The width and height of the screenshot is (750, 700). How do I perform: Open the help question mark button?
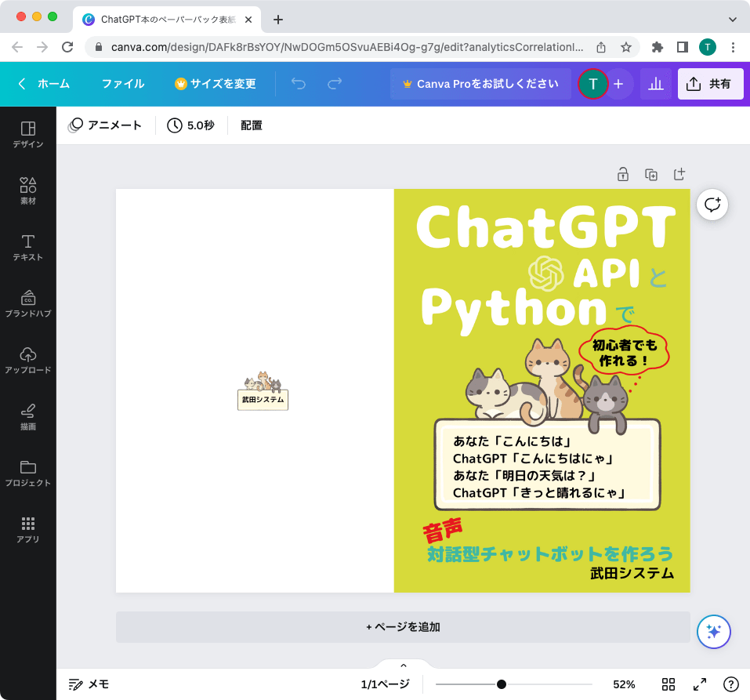point(731,684)
